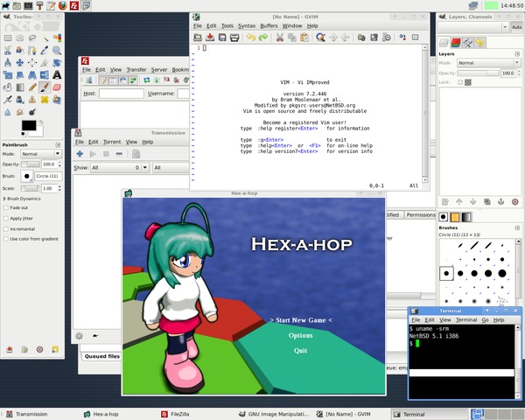Click Transmission's gear options icon

click(79, 335)
